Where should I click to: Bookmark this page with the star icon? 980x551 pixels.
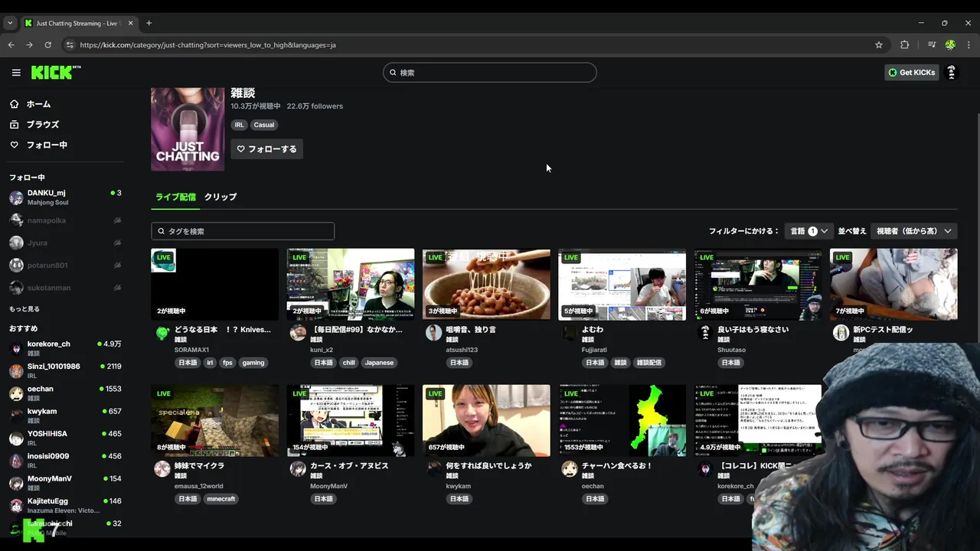(879, 45)
